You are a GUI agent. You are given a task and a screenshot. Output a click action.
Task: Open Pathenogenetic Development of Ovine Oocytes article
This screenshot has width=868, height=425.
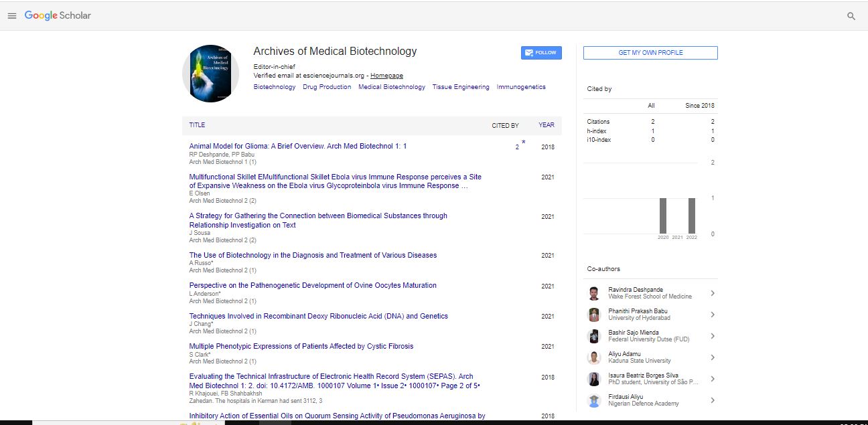tap(313, 285)
